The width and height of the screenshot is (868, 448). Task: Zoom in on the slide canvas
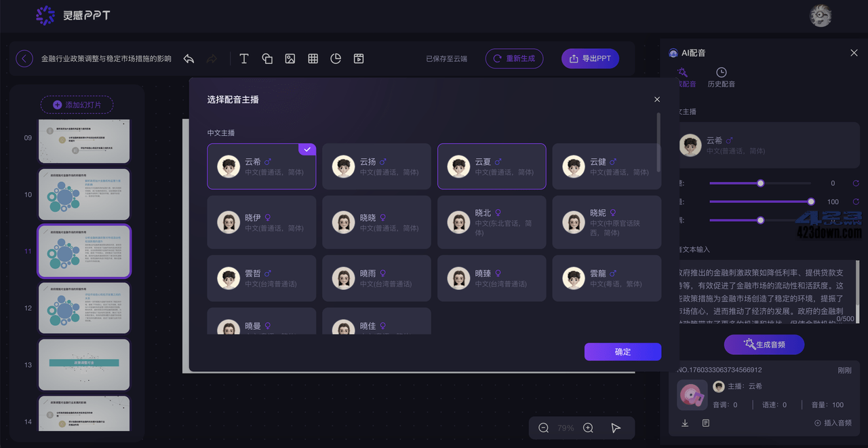pos(587,428)
